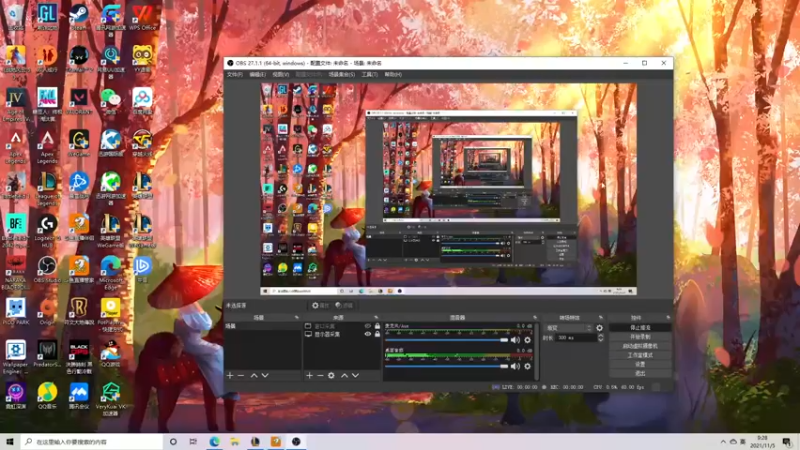Select QQ音乐 desktop shortcut
Screen dimensions: 800x450
tap(47, 396)
